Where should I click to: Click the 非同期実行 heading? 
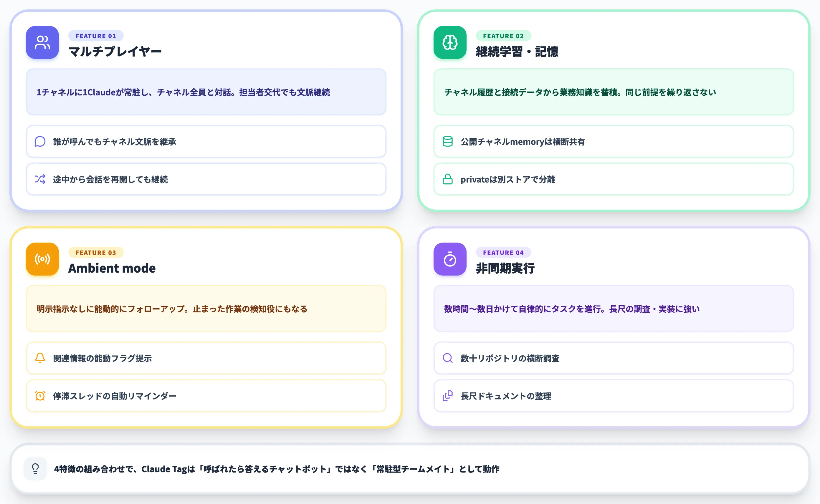coord(505,268)
